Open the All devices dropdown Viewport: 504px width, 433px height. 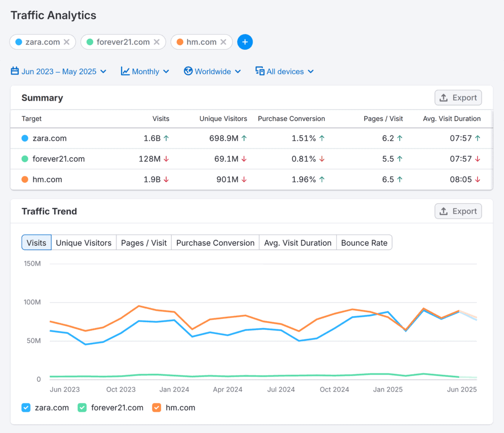(x=284, y=71)
